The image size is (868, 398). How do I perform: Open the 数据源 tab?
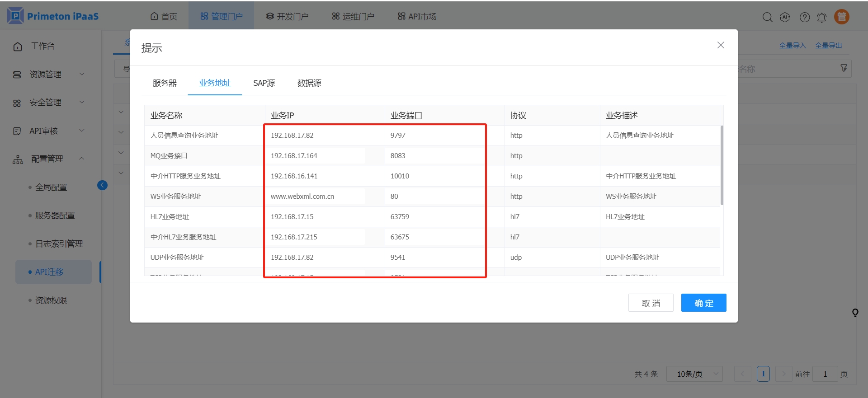(309, 83)
